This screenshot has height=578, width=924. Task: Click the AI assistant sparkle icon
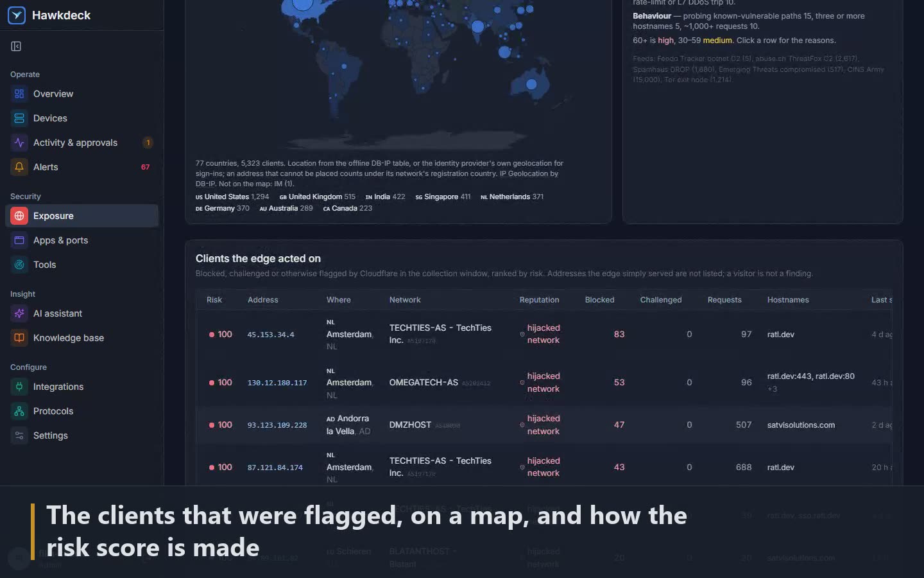click(19, 313)
